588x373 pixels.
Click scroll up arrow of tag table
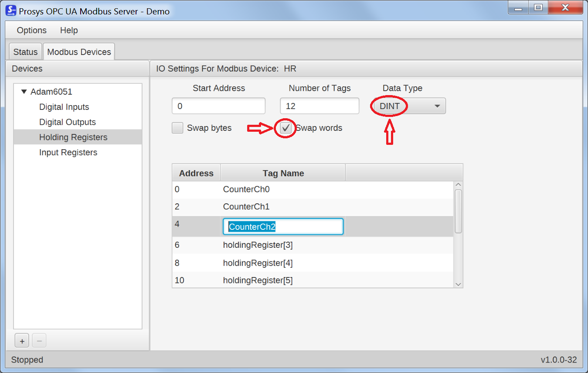tap(458, 185)
